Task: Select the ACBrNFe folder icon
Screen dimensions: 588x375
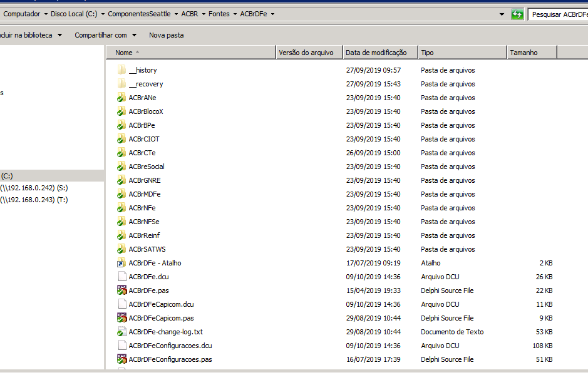Action: pos(121,208)
